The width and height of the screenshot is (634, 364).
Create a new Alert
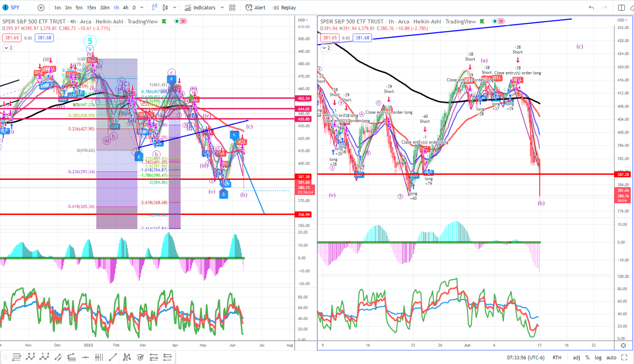[255, 7]
